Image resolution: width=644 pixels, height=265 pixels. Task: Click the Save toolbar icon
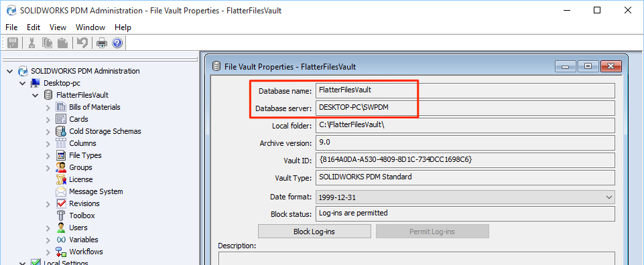(x=13, y=43)
